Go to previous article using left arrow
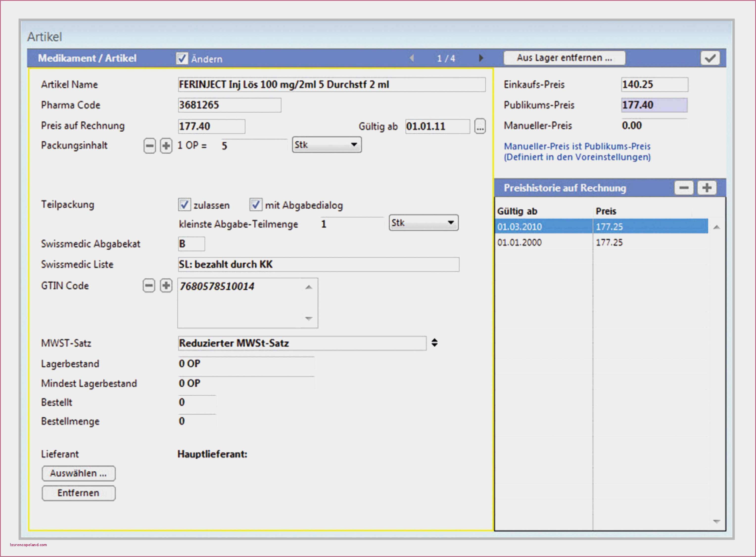This screenshot has width=756, height=557. (412, 58)
